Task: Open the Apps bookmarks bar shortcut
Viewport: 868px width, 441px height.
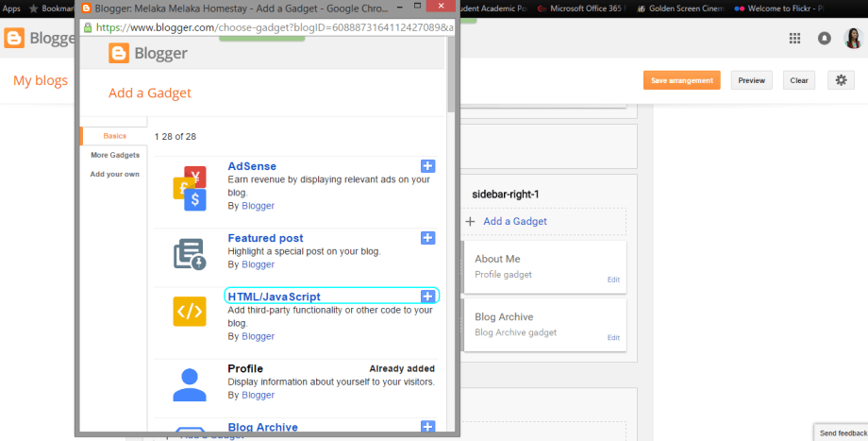Action: click(x=11, y=8)
